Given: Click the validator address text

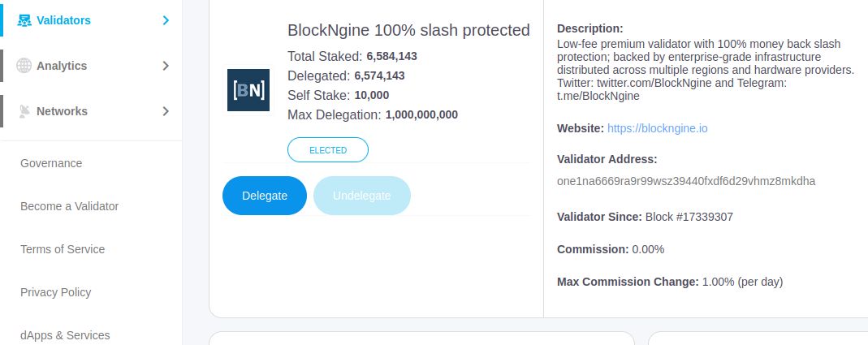Looking at the screenshot, I should point(686,181).
